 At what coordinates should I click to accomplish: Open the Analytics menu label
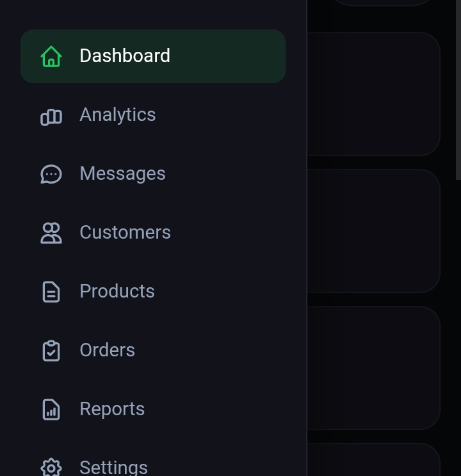click(118, 115)
